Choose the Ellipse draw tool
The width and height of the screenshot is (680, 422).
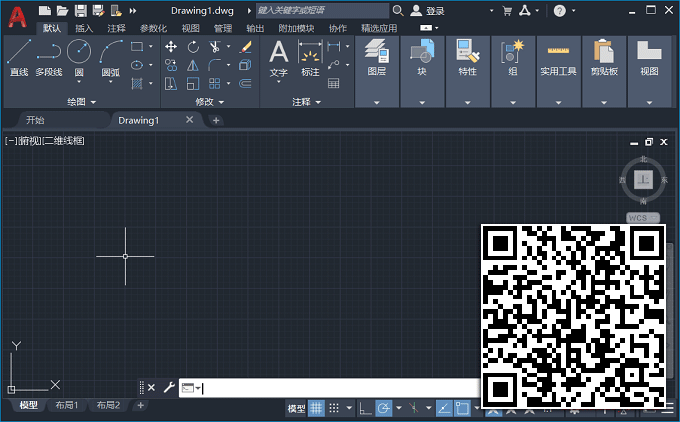137,65
